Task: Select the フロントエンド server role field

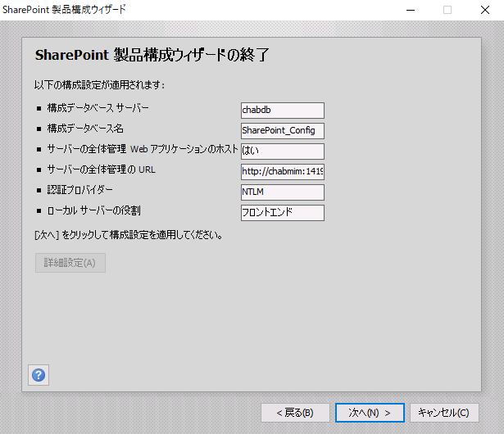Action: coord(283,213)
